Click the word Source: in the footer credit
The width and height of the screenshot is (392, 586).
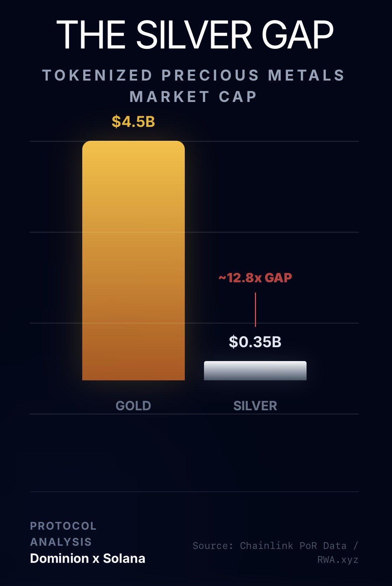pos(213,546)
